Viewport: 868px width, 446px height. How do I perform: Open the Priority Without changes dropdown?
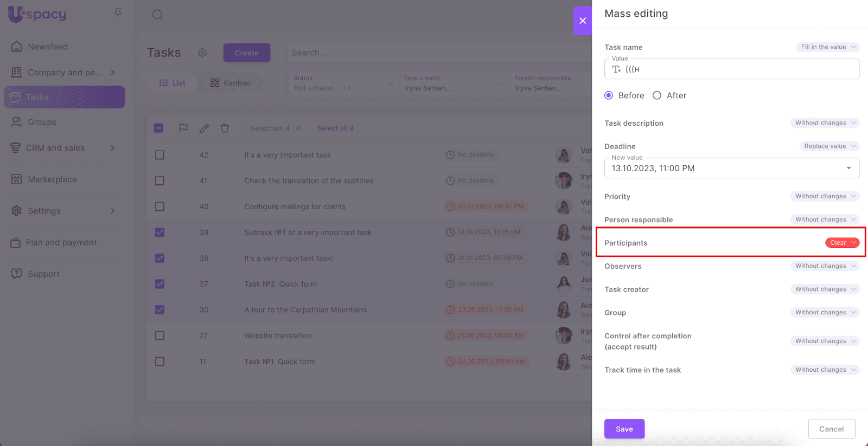click(x=824, y=196)
